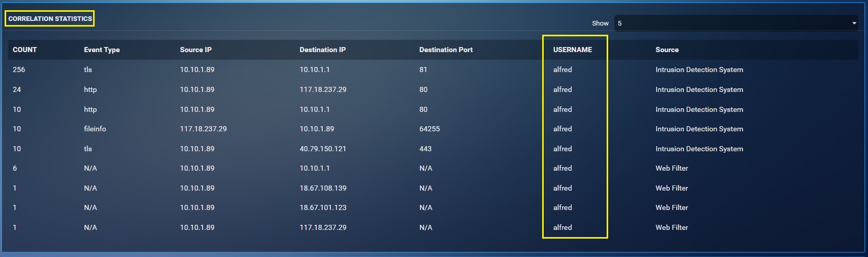Click the Source column header
This screenshot has width=868, height=257.
click(667, 50)
